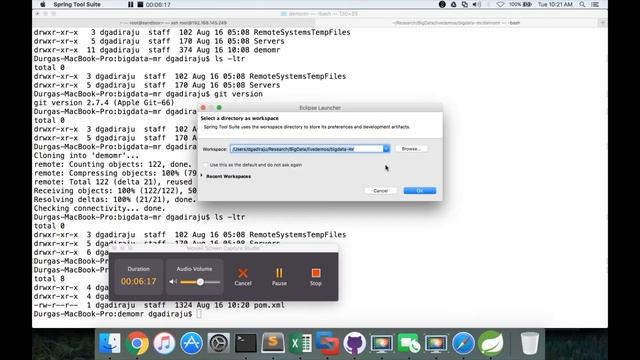Click the 'git version 2.7.4' output line

tap(104, 103)
